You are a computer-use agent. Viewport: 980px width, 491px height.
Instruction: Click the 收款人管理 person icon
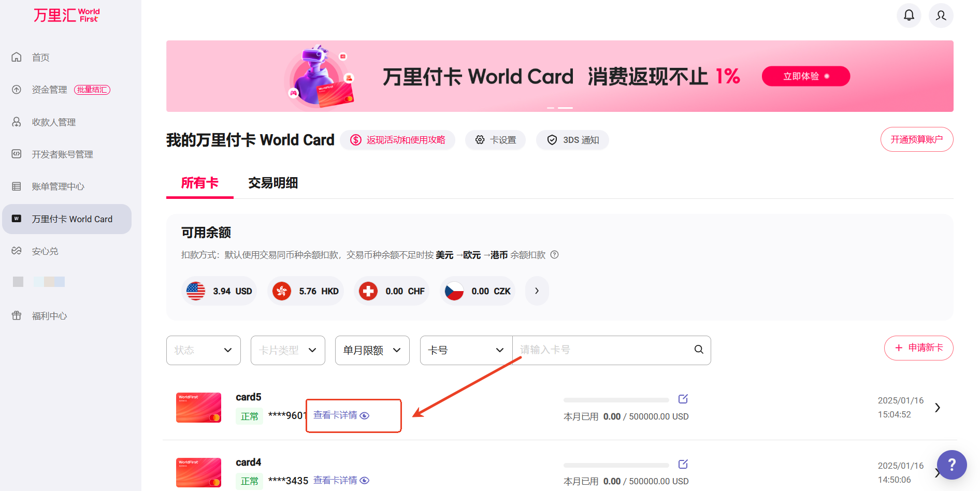17,122
